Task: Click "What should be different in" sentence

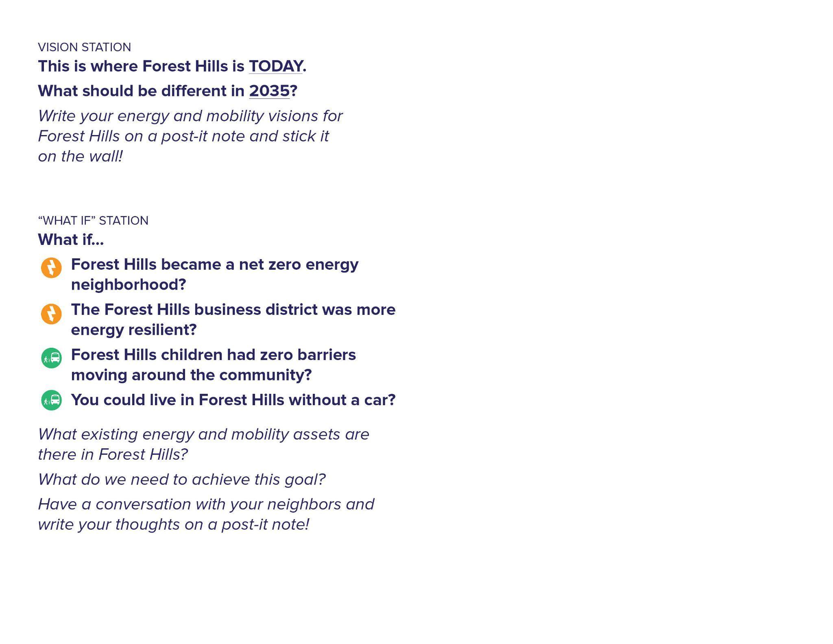Action: coord(141,91)
